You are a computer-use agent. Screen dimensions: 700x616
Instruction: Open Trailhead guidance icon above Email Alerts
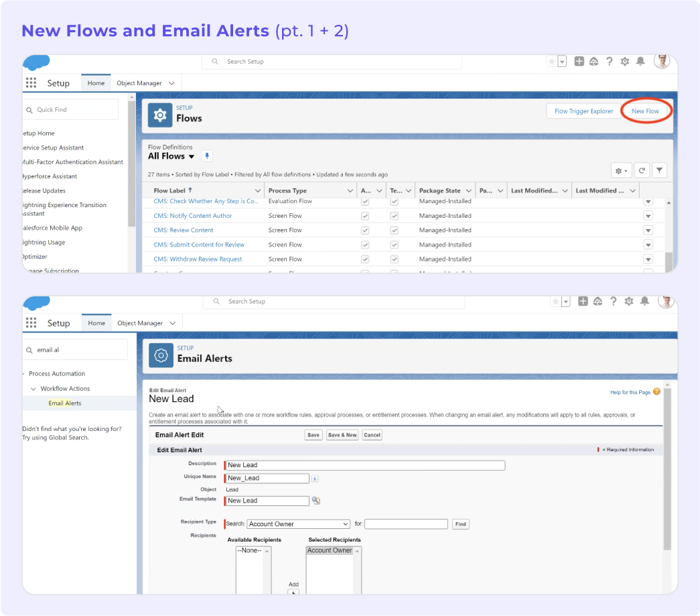pyautogui.click(x=598, y=302)
